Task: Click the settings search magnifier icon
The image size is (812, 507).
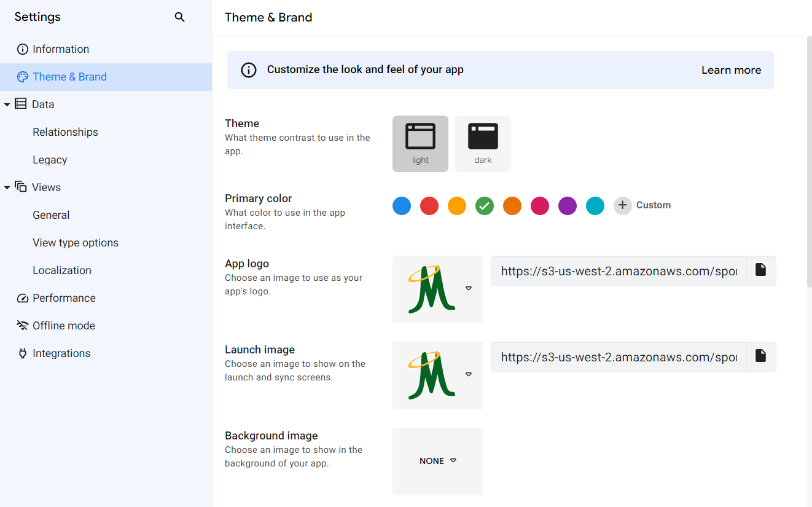Action: pos(179,17)
